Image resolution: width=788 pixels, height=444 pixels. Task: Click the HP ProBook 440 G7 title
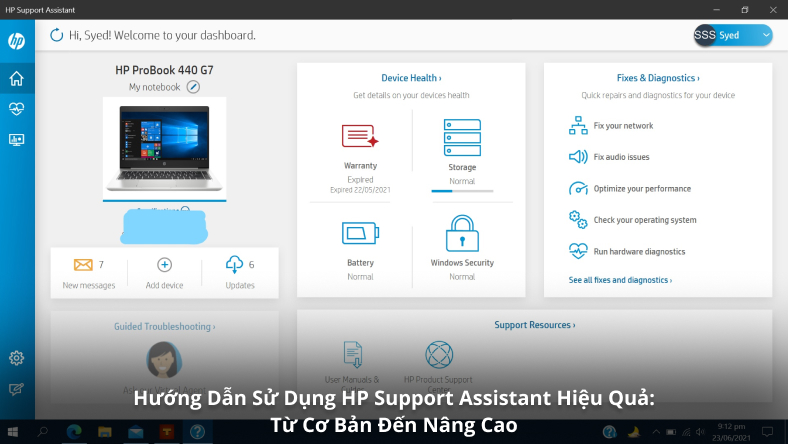pyautogui.click(x=164, y=70)
